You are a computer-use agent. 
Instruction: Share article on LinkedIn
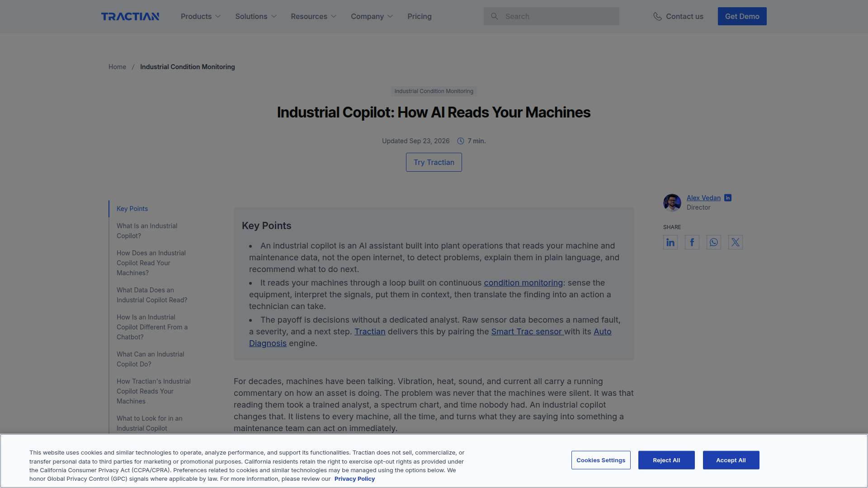point(670,242)
